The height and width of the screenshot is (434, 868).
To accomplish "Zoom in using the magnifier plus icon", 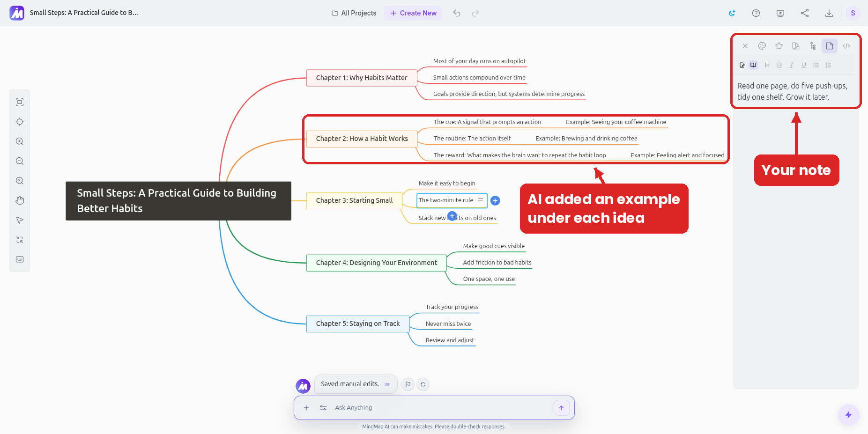I will (x=20, y=141).
